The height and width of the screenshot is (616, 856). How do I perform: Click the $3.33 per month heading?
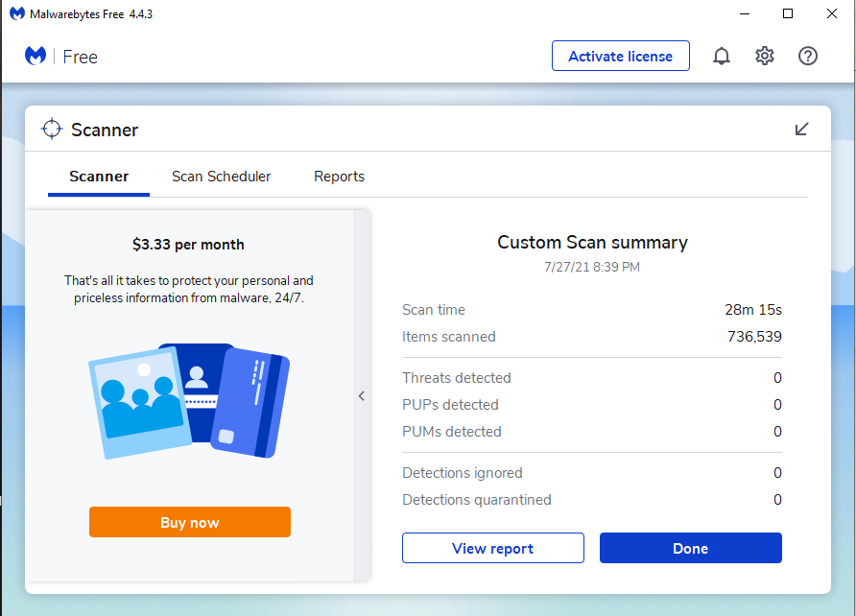[x=188, y=245]
